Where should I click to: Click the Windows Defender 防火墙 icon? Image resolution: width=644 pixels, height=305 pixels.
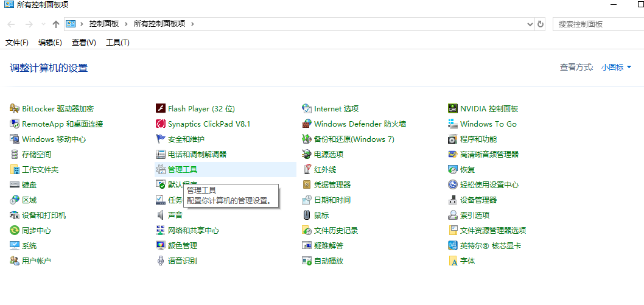[307, 124]
